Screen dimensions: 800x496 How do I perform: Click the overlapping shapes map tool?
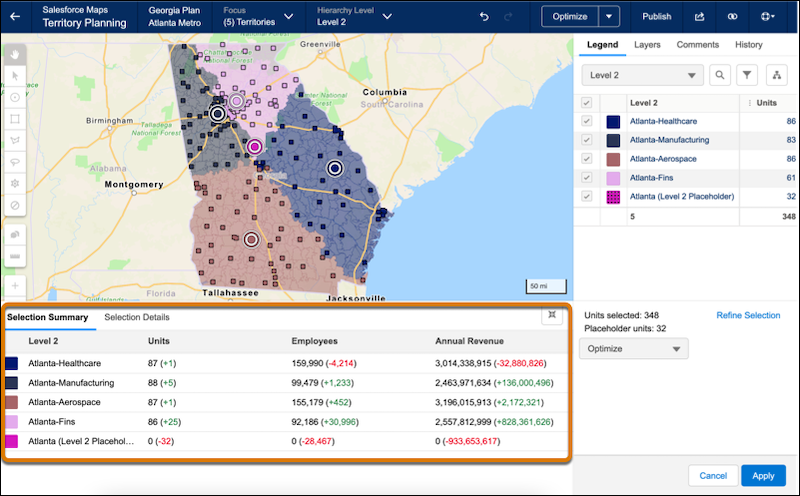[15, 235]
